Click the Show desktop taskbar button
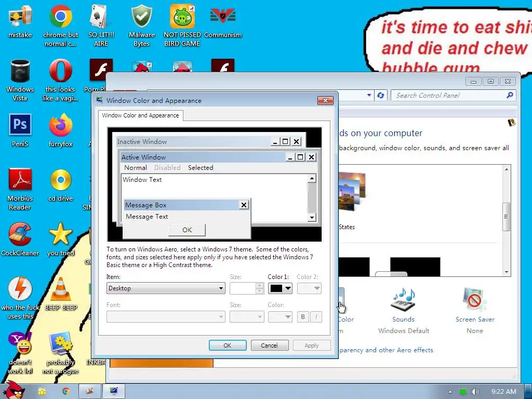The image size is (532, 399). click(x=528, y=391)
